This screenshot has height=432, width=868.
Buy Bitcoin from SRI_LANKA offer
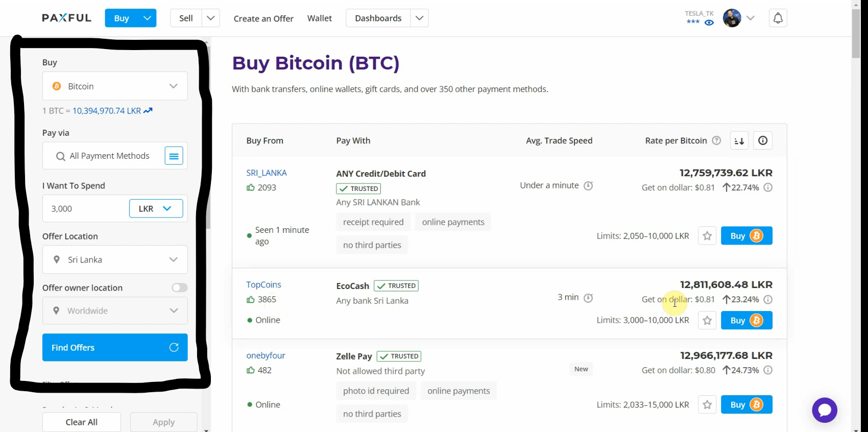tap(746, 236)
